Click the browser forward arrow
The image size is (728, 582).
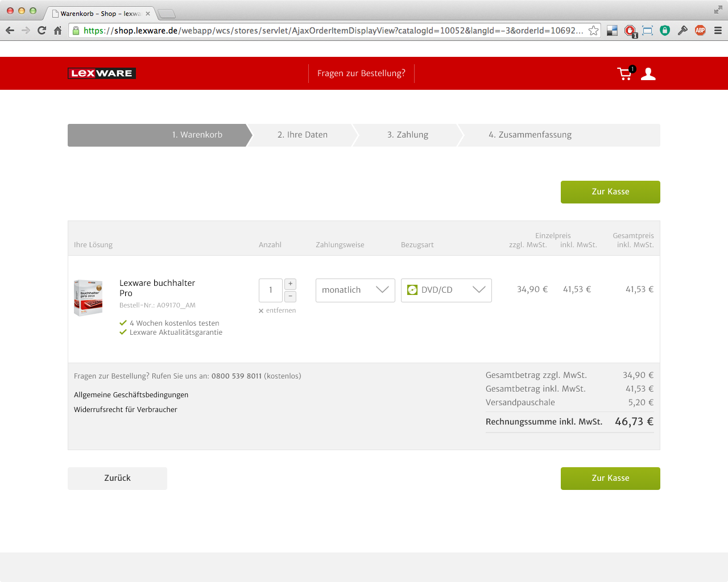coord(26,31)
